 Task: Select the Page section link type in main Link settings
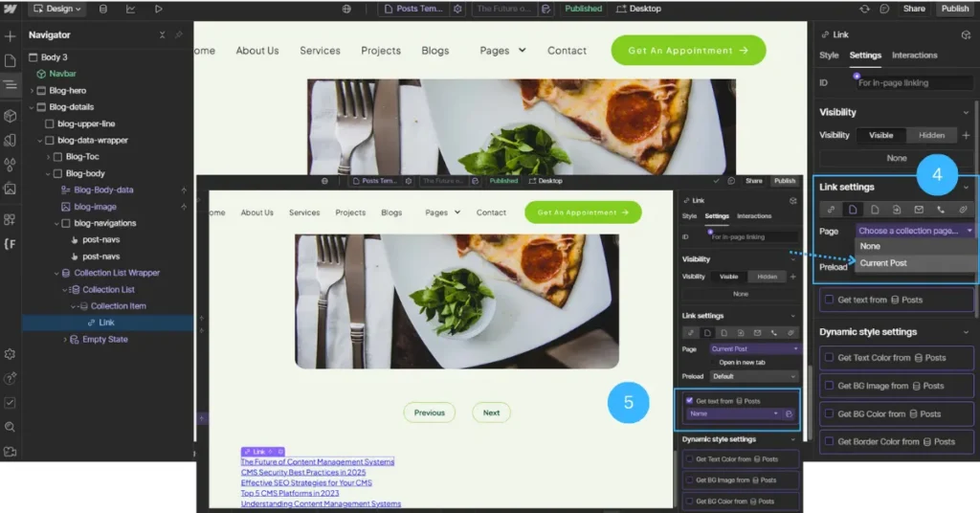click(896, 210)
